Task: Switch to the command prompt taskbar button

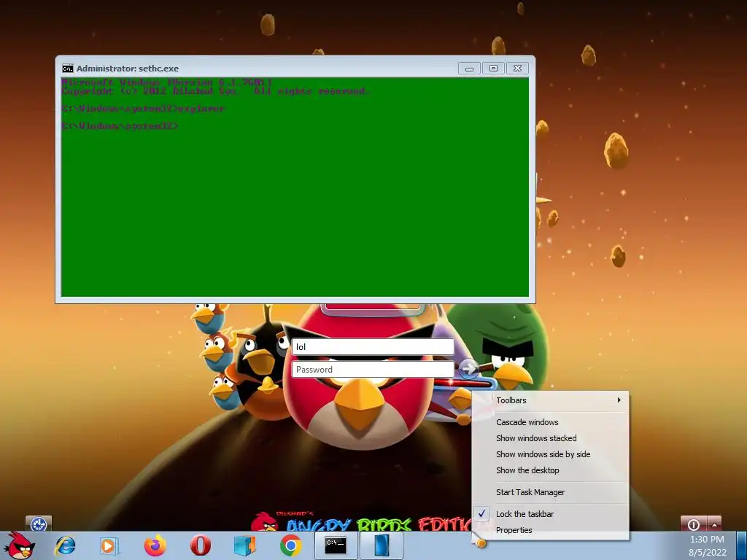Action: (x=336, y=545)
